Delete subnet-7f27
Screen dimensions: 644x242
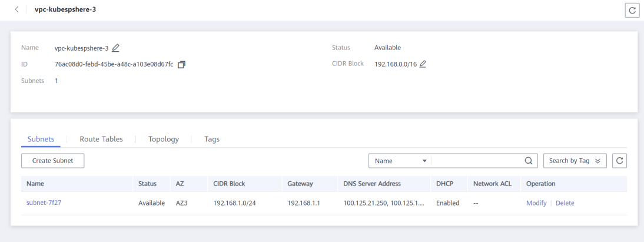pyautogui.click(x=565, y=203)
